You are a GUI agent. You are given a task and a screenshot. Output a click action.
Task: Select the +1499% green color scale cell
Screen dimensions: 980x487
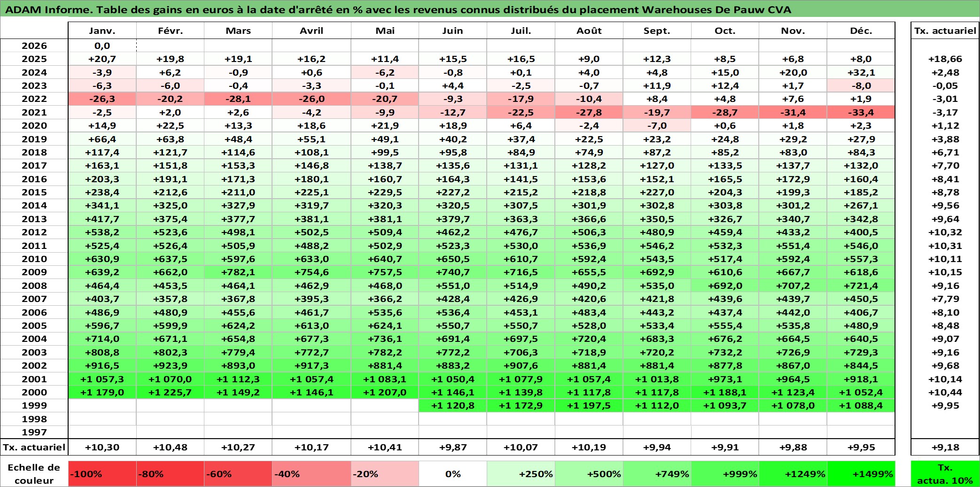[861, 474]
